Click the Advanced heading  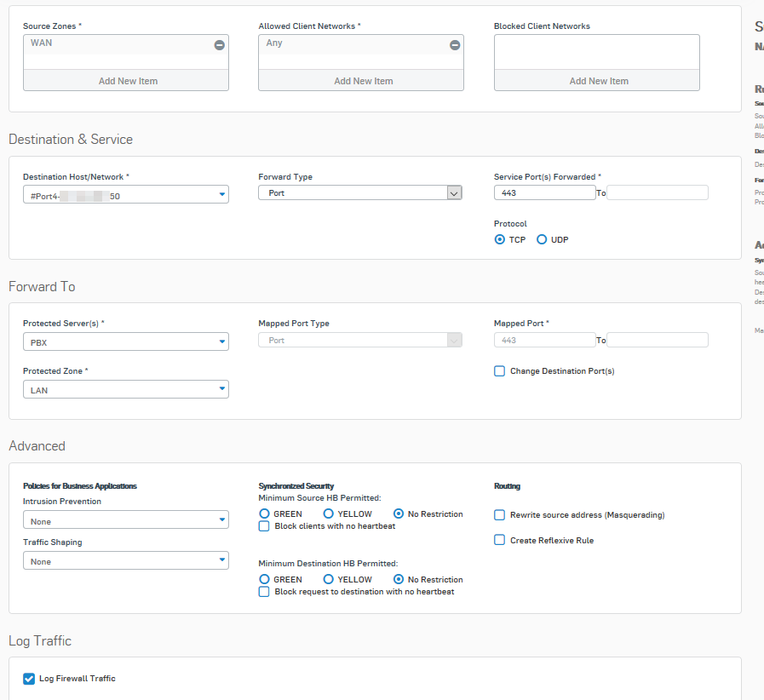point(37,446)
